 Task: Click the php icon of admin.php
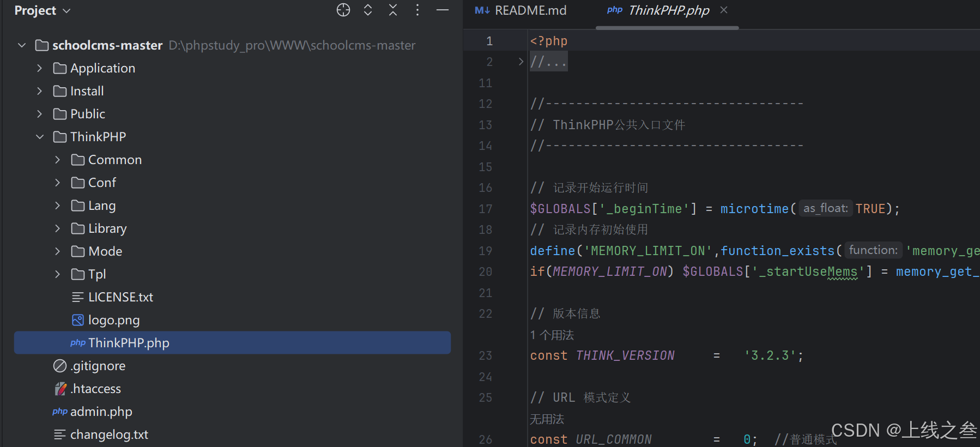60,412
